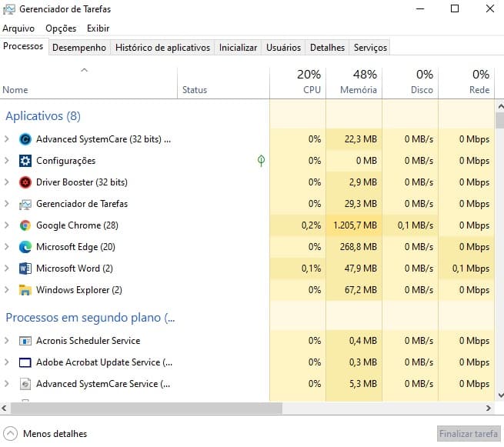Expand Advanced SystemCare Service entry
Screen dimensions: 504x447
pyautogui.click(x=6, y=384)
